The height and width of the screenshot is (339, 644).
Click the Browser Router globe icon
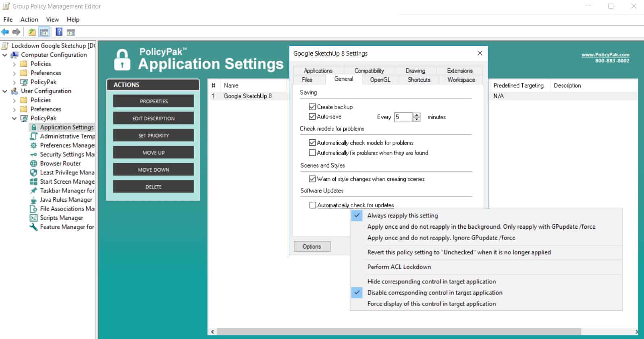(x=34, y=163)
